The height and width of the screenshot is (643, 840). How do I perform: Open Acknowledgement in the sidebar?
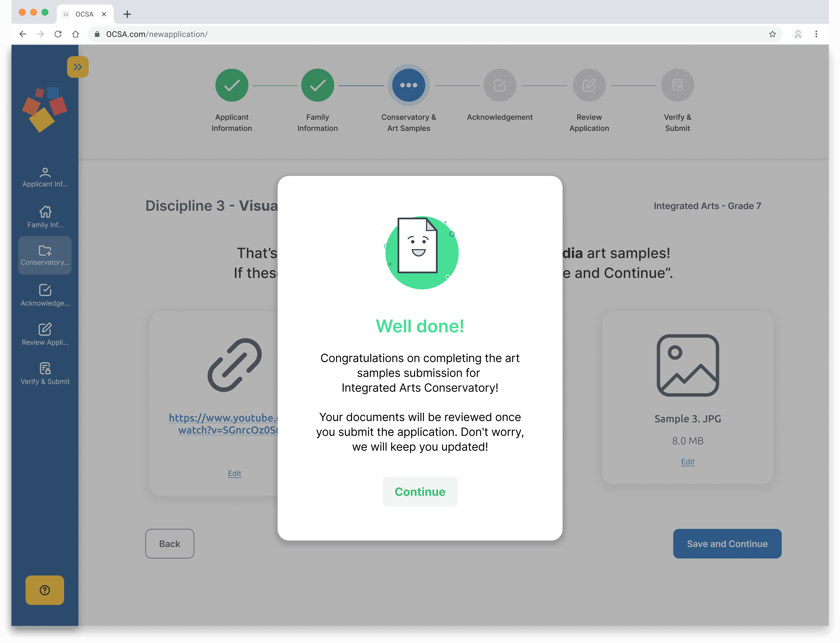tap(45, 295)
